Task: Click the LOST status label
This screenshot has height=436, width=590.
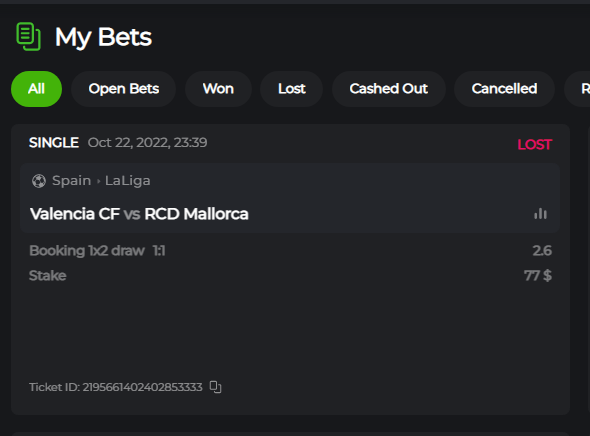Action: tap(535, 144)
